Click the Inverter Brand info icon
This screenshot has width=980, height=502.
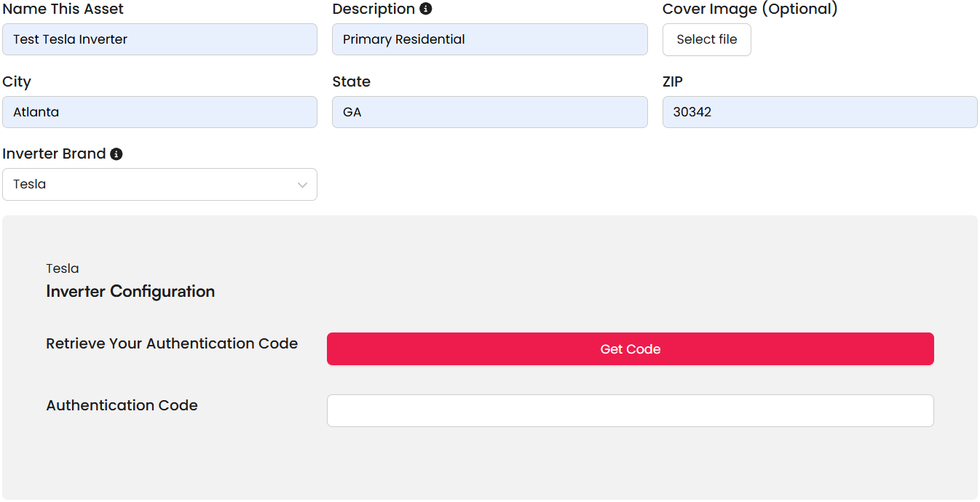(x=116, y=154)
